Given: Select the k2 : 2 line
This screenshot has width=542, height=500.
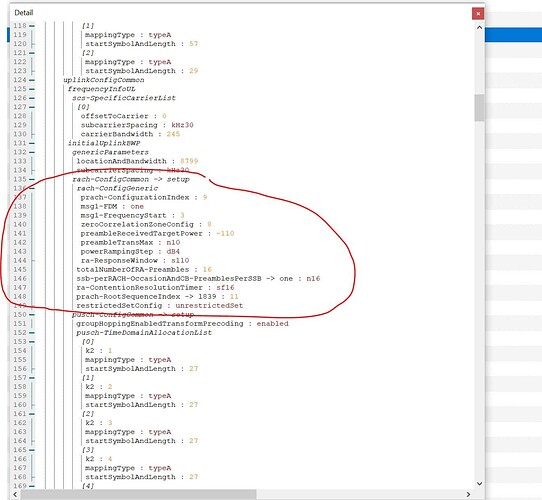Looking at the screenshot, I should [x=99, y=387].
